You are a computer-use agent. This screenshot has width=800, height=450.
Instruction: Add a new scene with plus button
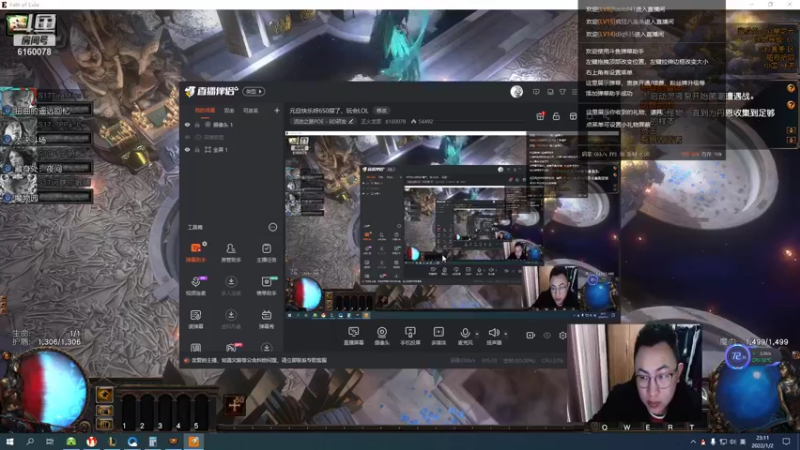tap(277, 110)
